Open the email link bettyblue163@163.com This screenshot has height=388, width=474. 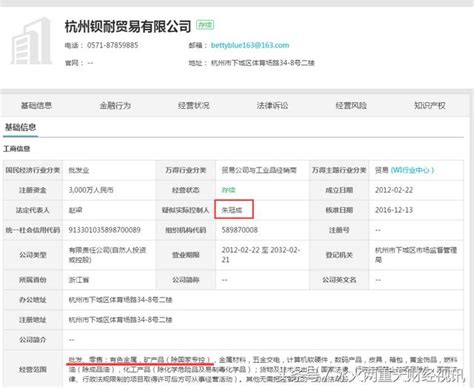point(250,45)
